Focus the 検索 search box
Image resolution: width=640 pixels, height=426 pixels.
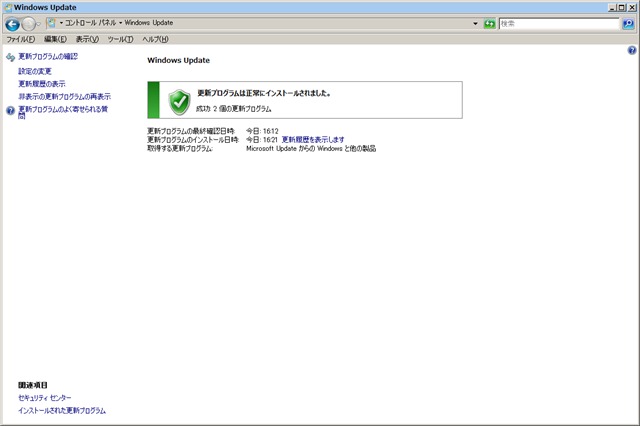pyautogui.click(x=559, y=24)
